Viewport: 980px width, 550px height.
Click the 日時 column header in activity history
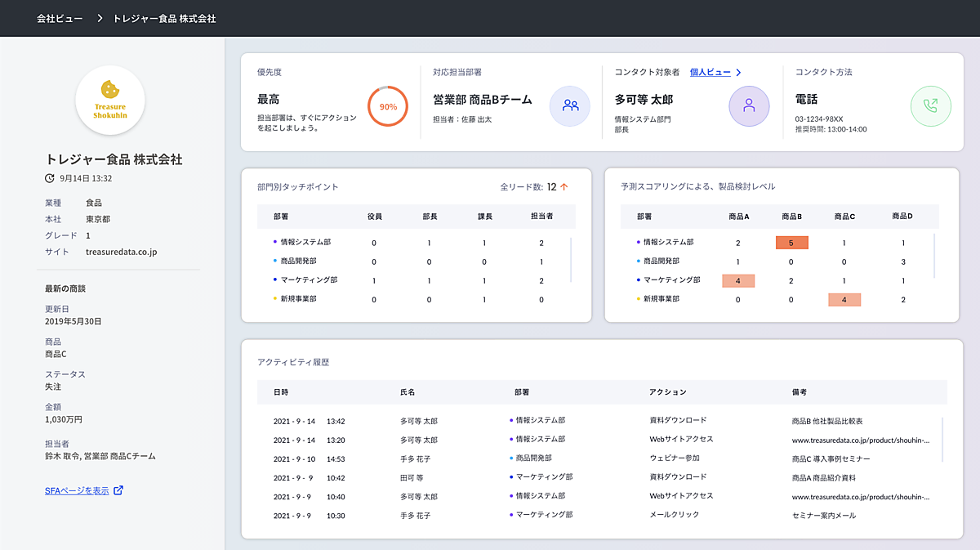[x=281, y=392]
